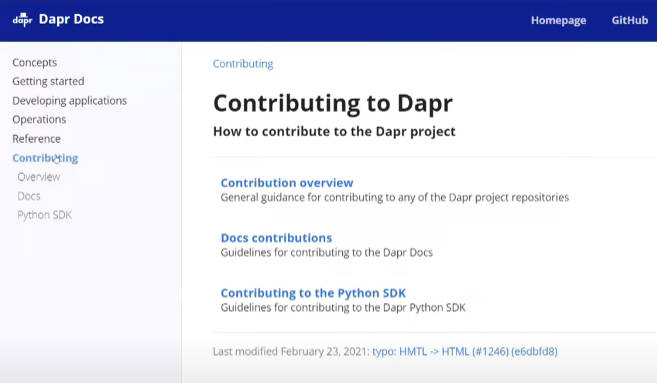Open the GitHub navigation link
This screenshot has width=657, height=383.
(630, 21)
